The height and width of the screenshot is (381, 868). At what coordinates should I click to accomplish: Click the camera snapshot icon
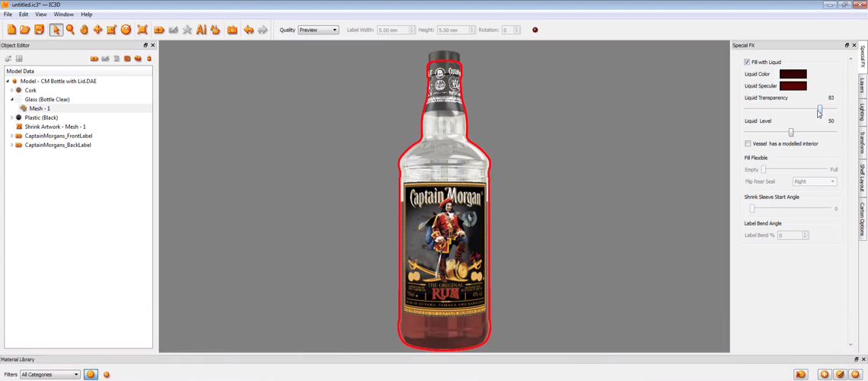tap(232, 30)
